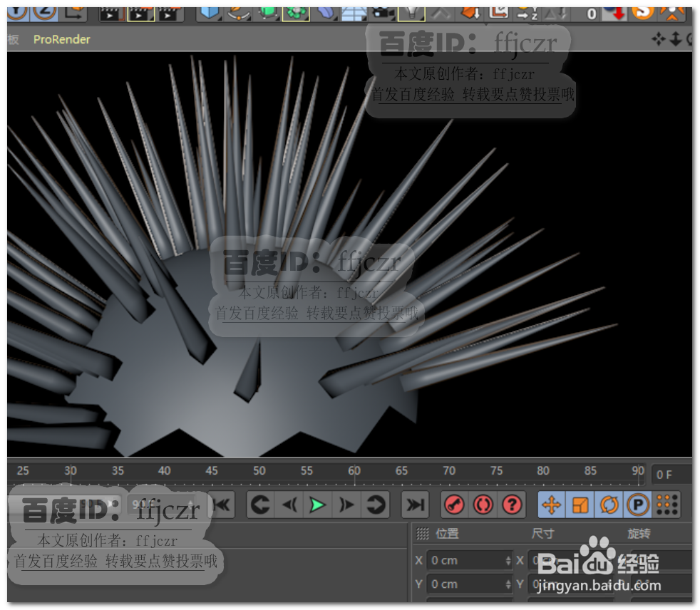Select the Cube primitive tool
Screen dimensions: 700x610
point(208,13)
